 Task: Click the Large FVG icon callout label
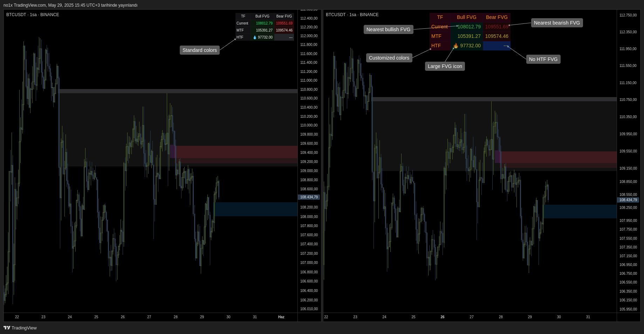coord(445,66)
